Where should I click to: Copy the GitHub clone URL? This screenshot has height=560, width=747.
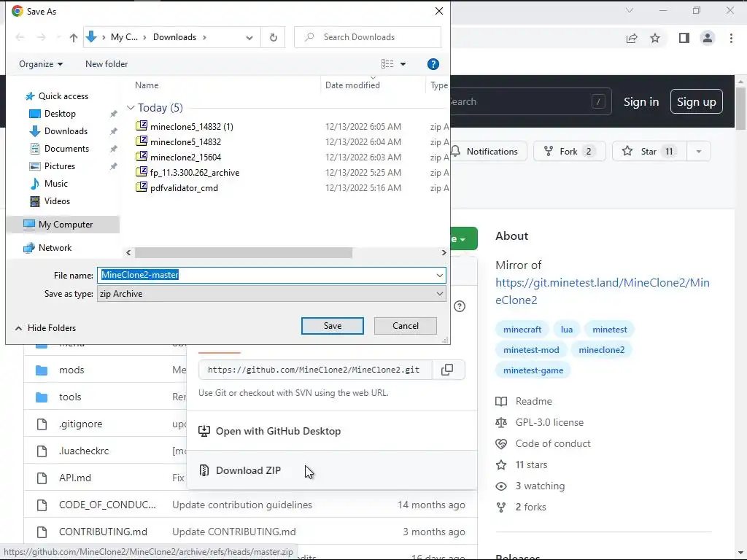447,370
